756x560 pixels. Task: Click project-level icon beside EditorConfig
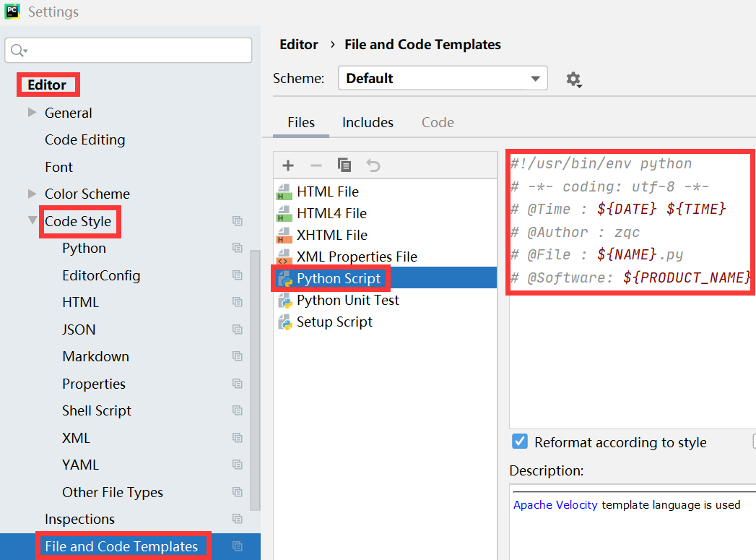point(238,275)
